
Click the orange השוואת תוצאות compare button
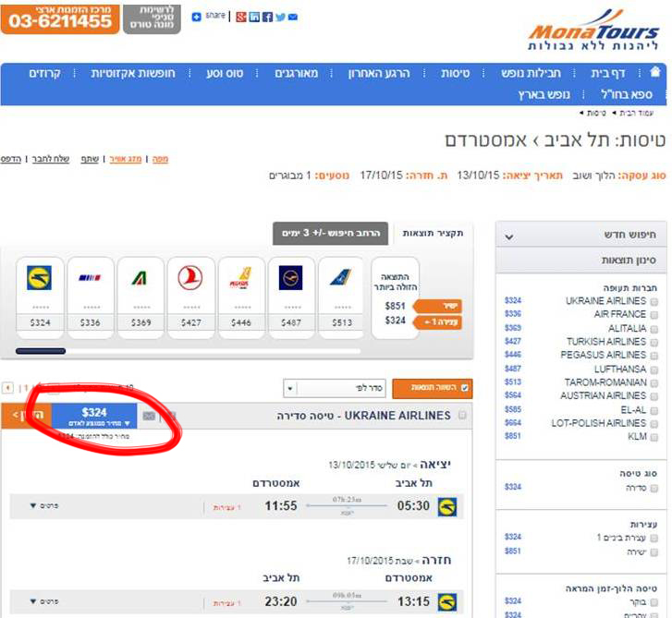433,388
